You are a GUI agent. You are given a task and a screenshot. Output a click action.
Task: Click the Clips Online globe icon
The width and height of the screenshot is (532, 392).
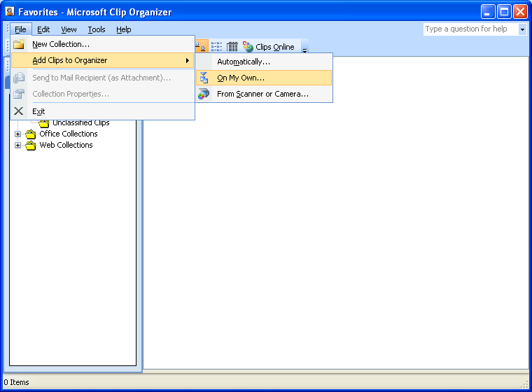pyautogui.click(x=248, y=47)
